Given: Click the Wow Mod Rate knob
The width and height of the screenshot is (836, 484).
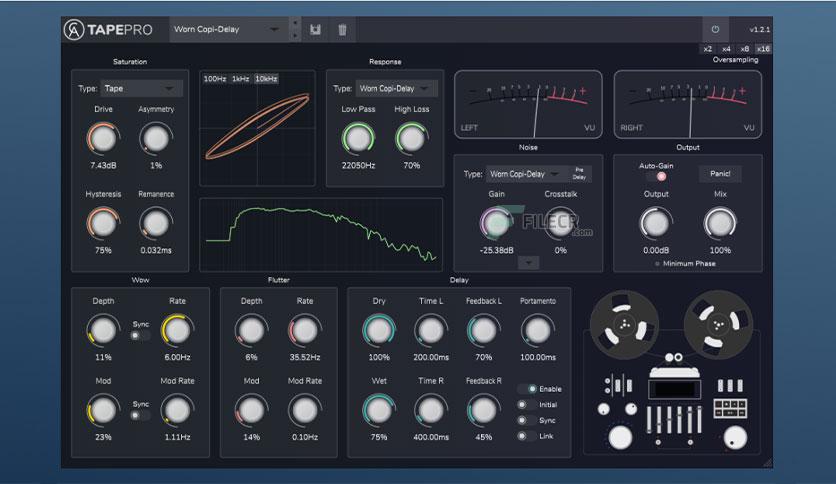Looking at the screenshot, I should point(177,410).
